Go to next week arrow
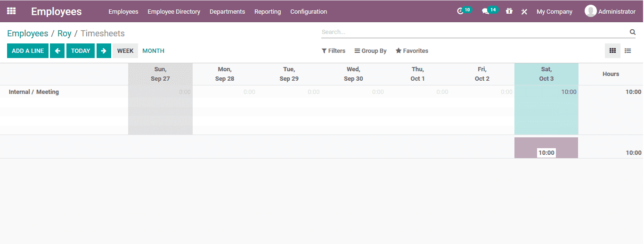 click(104, 51)
